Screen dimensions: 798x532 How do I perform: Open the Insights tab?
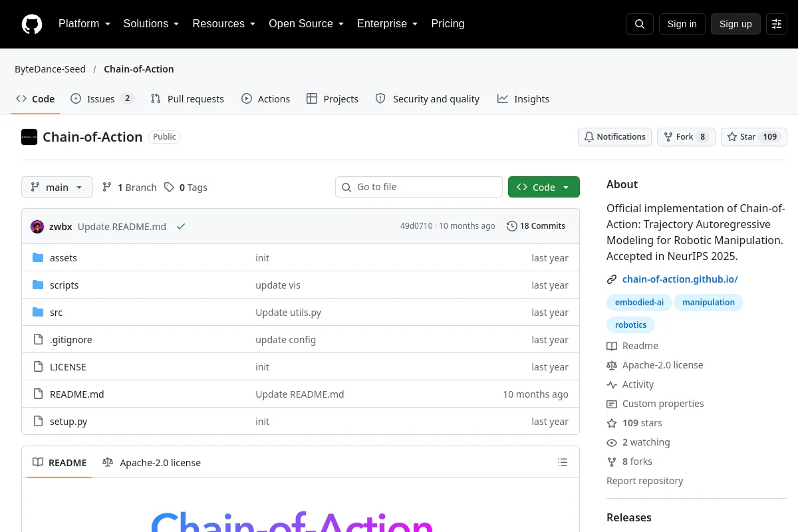(523, 98)
